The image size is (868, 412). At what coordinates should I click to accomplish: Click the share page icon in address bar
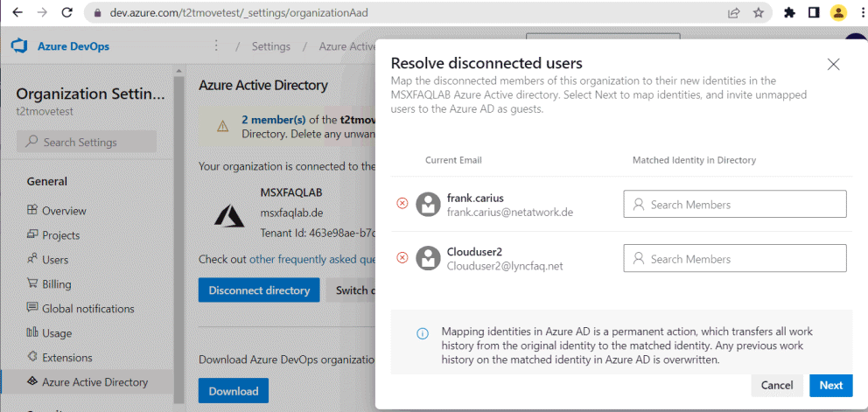tap(734, 13)
